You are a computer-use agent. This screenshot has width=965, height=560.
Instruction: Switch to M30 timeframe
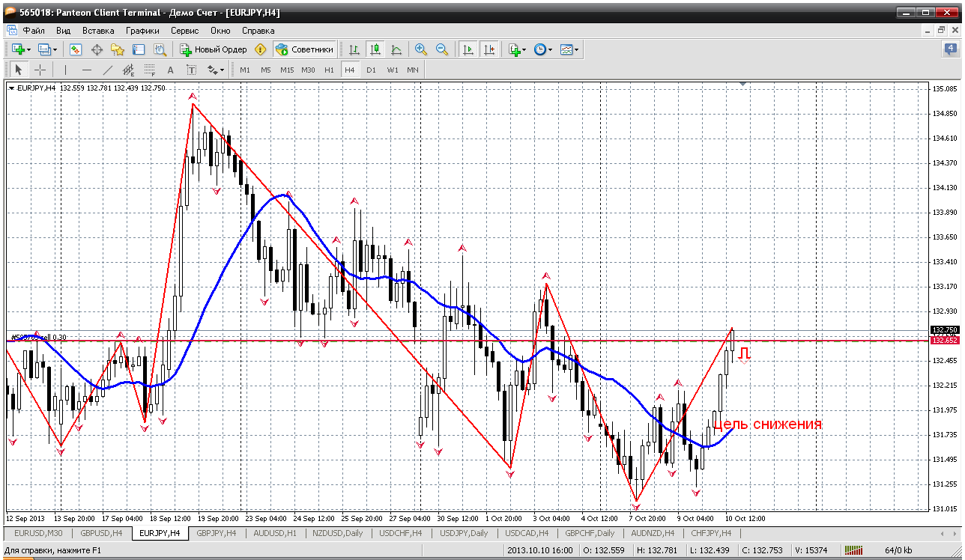click(308, 70)
